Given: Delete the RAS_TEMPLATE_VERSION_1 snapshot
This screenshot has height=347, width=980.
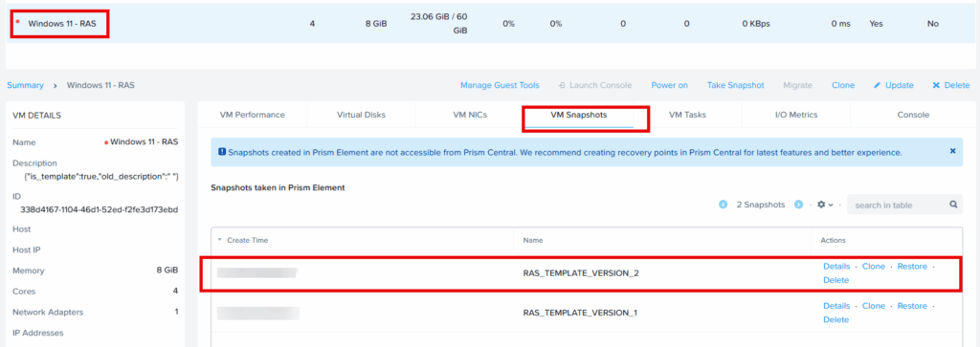Looking at the screenshot, I should pyautogui.click(x=836, y=319).
